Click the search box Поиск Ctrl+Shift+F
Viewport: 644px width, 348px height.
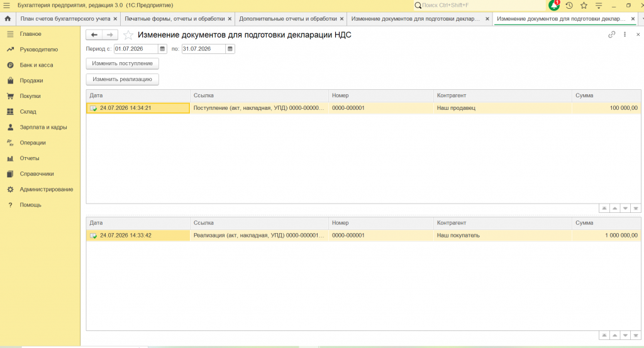coord(480,5)
